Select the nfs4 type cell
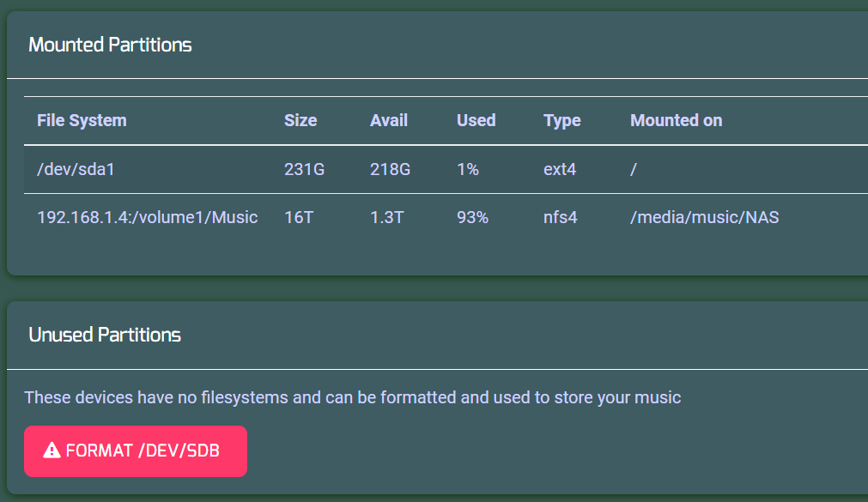This screenshot has height=502, width=868. 561,217
